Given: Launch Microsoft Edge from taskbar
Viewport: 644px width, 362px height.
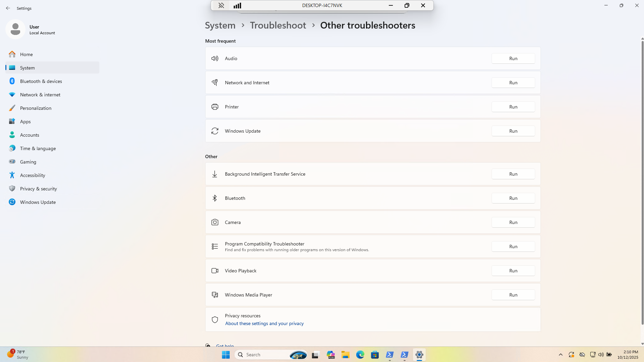Looking at the screenshot, I should (360, 355).
